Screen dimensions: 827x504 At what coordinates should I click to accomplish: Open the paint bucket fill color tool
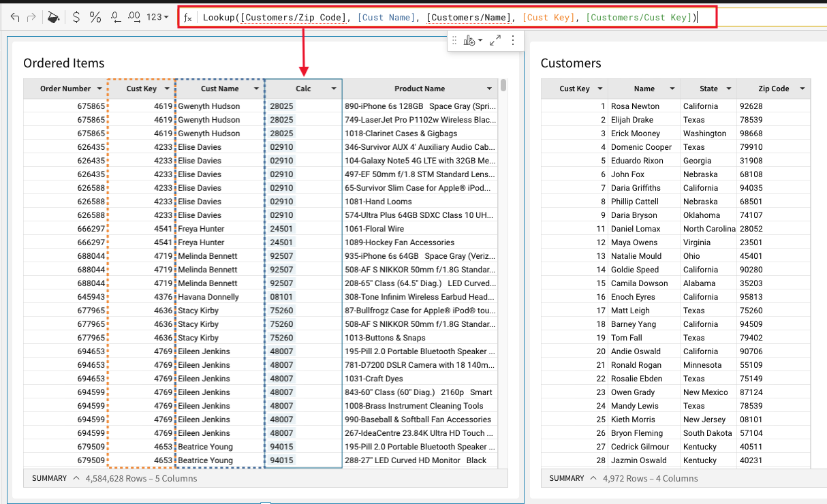point(53,17)
